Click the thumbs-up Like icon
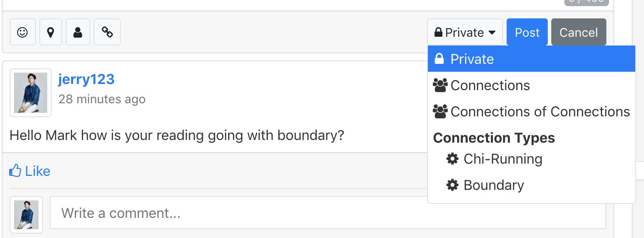The height and width of the screenshot is (238, 644). 15,171
